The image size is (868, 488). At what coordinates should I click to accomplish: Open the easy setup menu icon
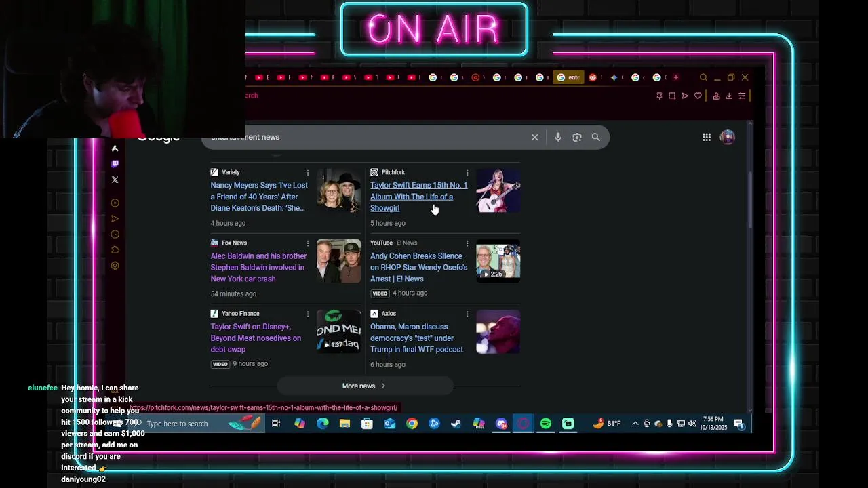click(742, 96)
